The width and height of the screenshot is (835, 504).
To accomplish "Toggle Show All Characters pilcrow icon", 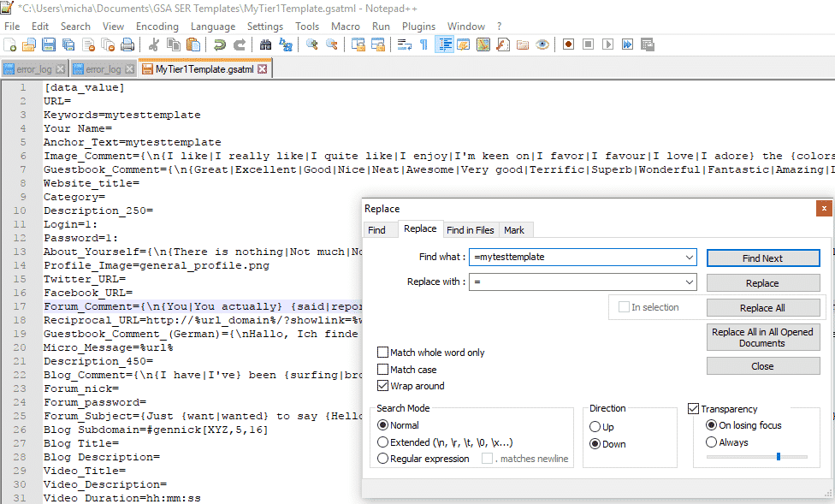I will point(423,44).
